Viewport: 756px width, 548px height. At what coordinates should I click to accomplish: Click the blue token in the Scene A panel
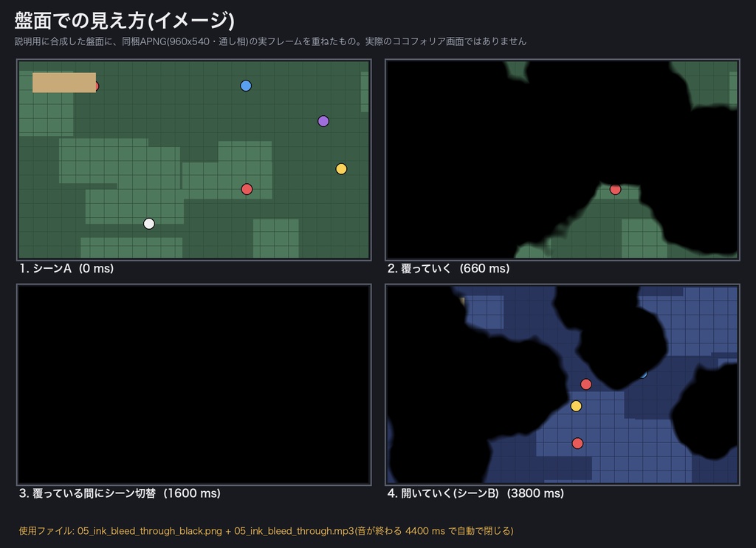pyautogui.click(x=246, y=86)
